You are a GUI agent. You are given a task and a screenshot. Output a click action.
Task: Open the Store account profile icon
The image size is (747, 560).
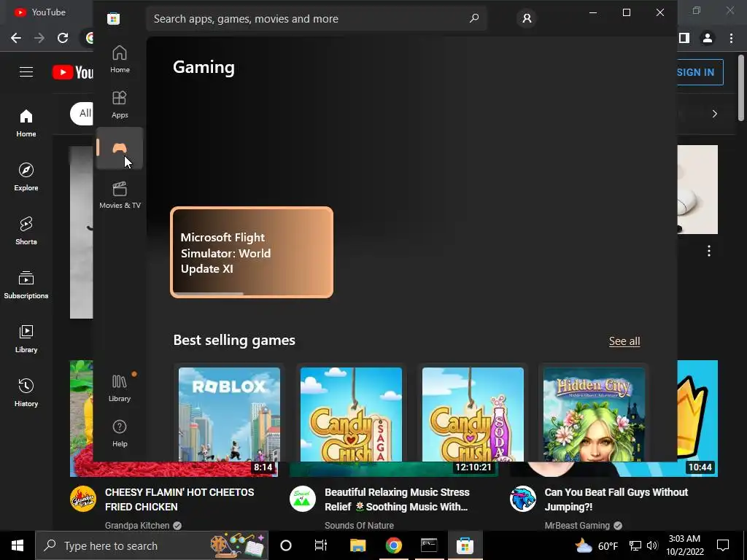(527, 18)
